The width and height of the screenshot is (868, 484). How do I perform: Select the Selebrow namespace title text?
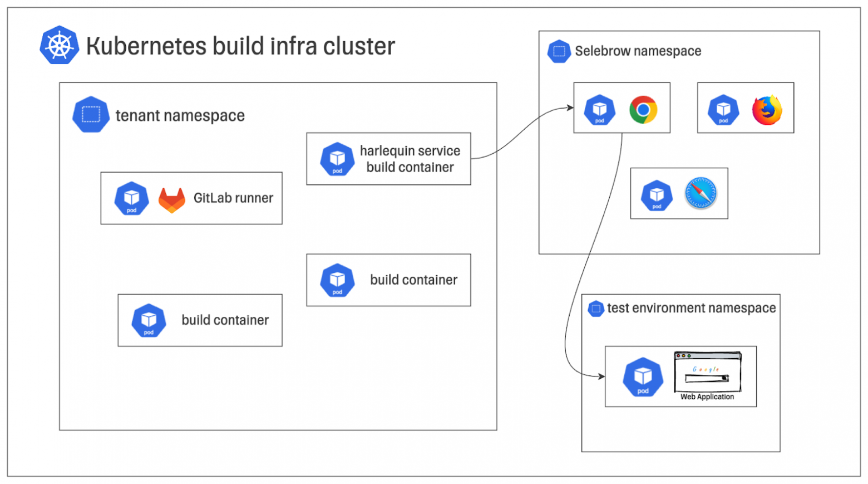tap(638, 51)
